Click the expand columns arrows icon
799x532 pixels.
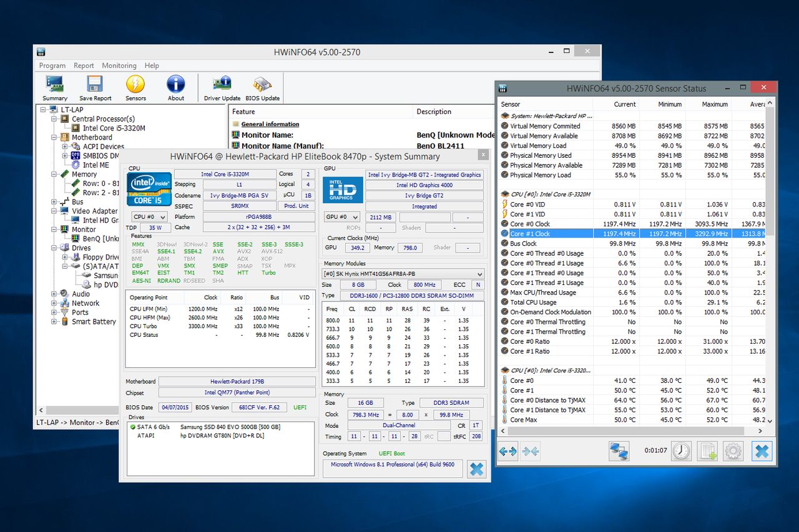point(508,451)
